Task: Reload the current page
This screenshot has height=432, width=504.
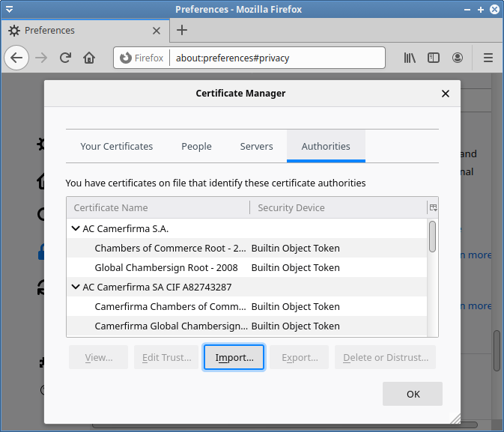Action: tap(66, 58)
